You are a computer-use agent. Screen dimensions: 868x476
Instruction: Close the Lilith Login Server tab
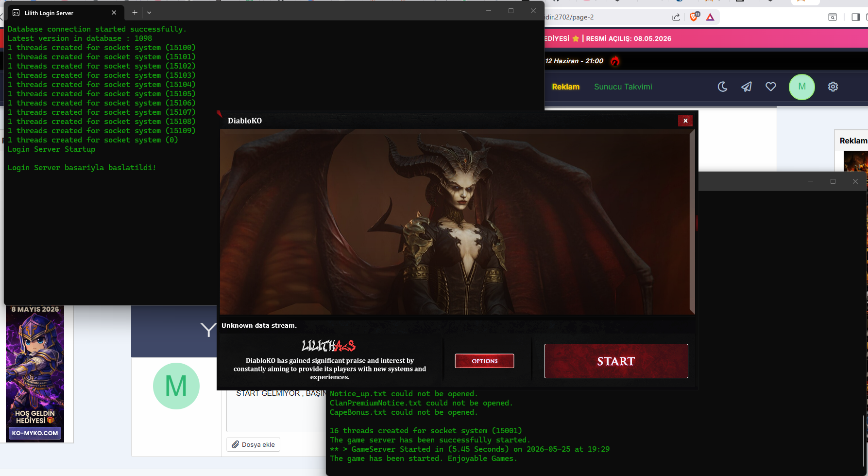[114, 13]
